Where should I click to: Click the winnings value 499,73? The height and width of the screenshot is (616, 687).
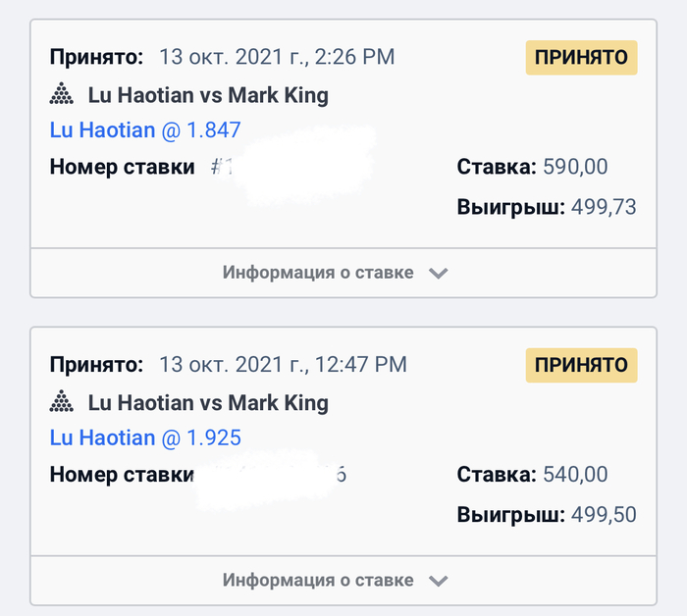pos(605,207)
